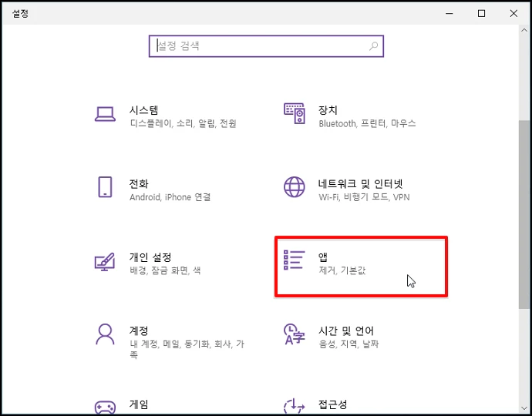Open the 시스템 settings title

pos(144,110)
